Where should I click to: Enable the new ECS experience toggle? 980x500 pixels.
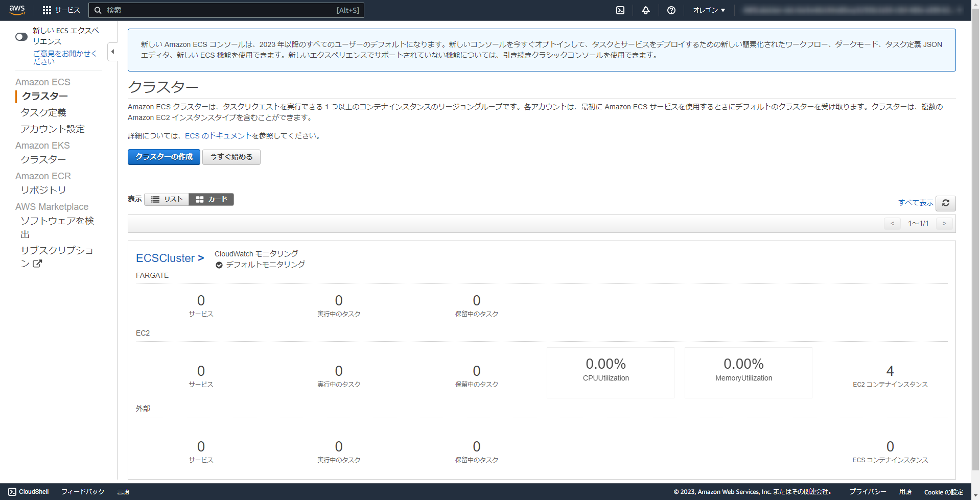[x=21, y=36]
